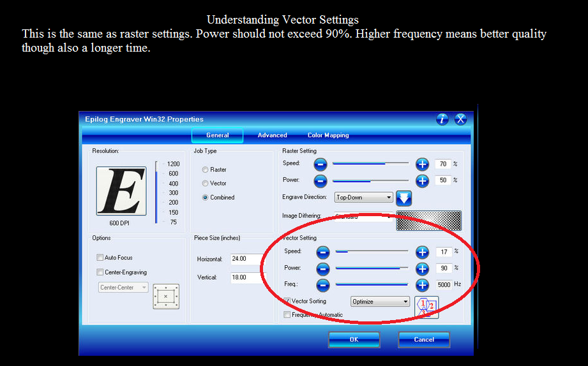Select 150 on the resolution scale
The image size is (588, 366).
173,212
